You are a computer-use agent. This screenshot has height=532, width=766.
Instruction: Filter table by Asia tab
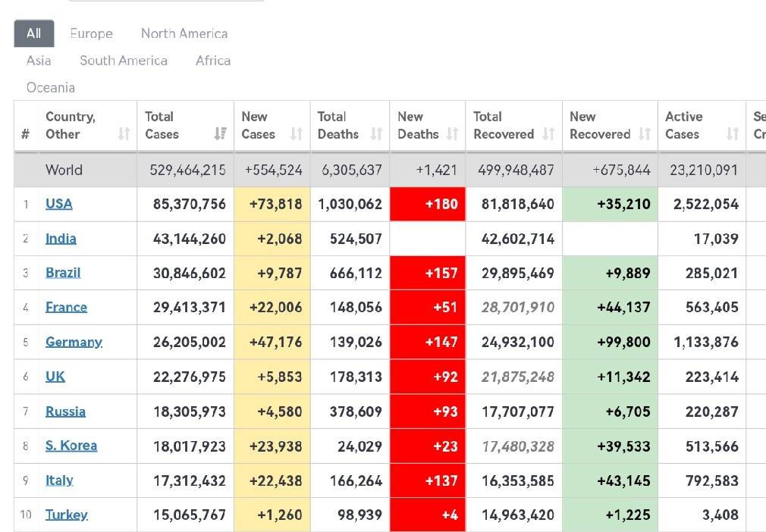(x=39, y=61)
